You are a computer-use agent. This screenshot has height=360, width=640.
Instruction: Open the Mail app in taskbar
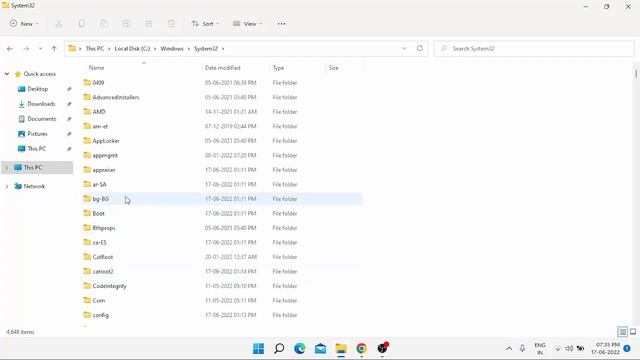point(320,349)
